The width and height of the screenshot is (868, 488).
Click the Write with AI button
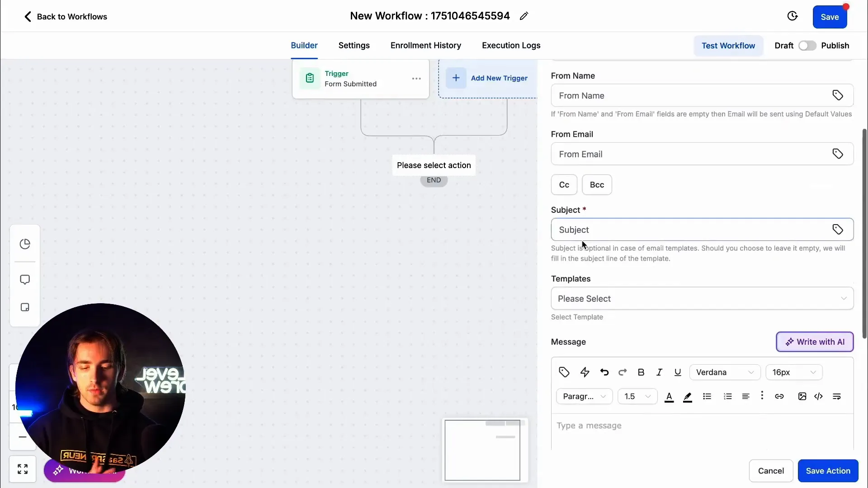[x=814, y=342]
